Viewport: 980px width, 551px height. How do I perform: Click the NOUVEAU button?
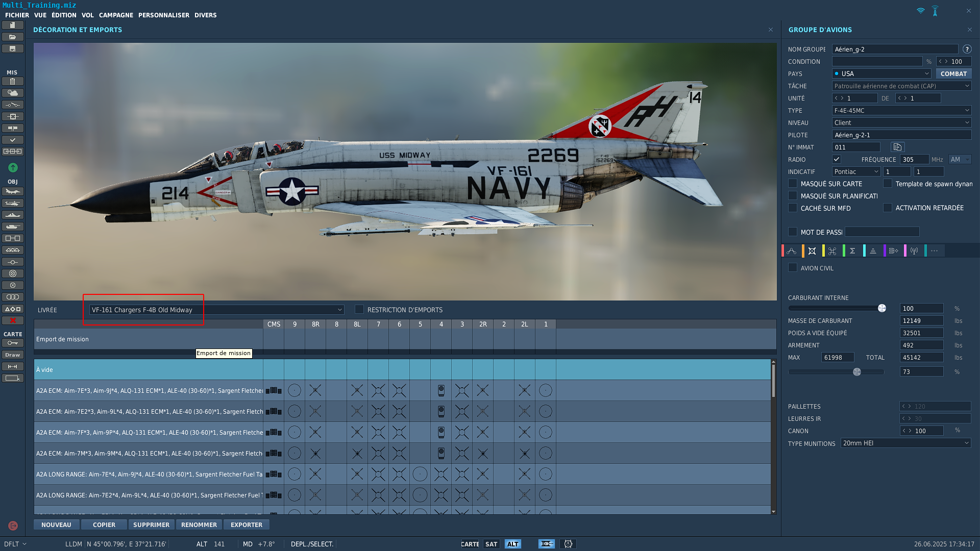pos(57,524)
